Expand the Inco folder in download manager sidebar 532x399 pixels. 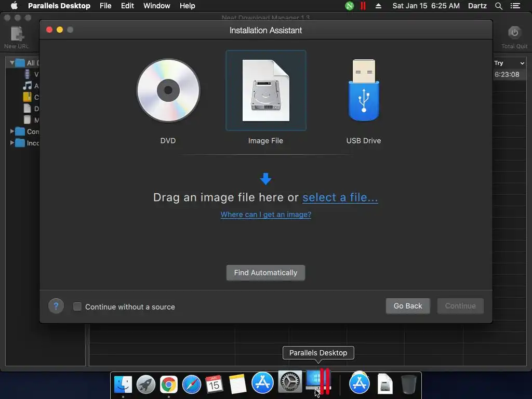point(12,143)
